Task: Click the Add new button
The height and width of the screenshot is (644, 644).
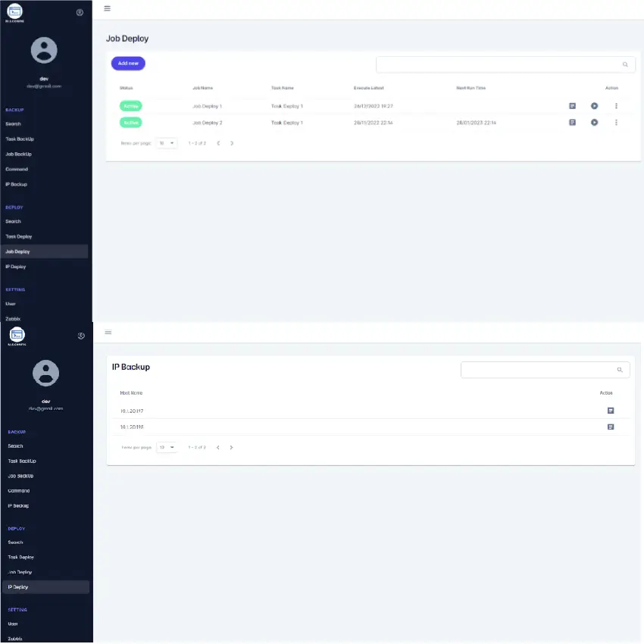Action: tap(128, 64)
